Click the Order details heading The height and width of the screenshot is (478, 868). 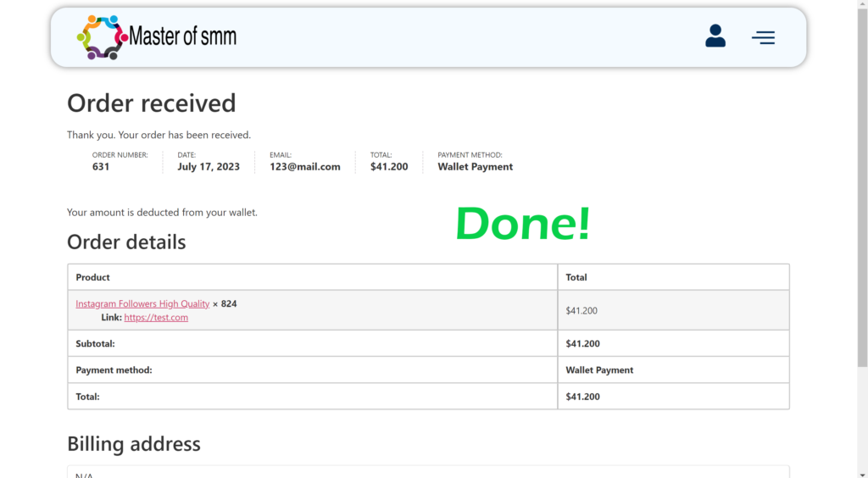[126, 242]
